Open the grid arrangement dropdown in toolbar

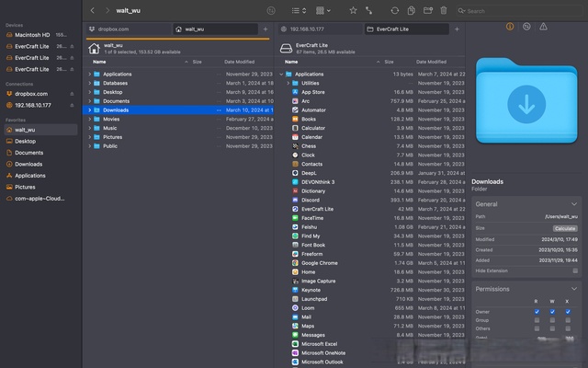[x=322, y=10]
